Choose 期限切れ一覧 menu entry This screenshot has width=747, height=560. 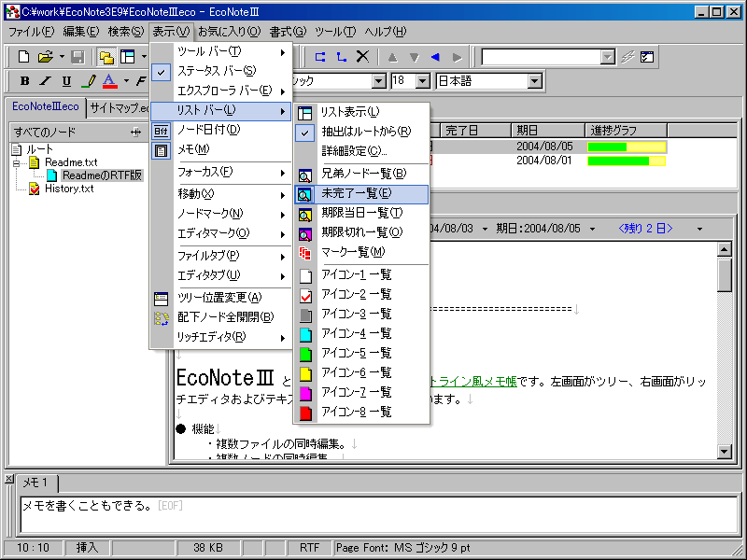[361, 232]
